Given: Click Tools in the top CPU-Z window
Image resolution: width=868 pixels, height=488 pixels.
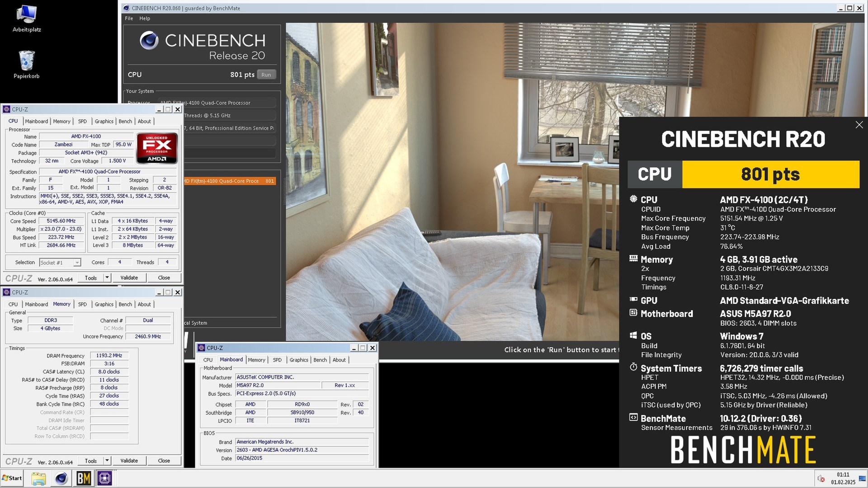Looking at the screenshot, I should 91,278.
